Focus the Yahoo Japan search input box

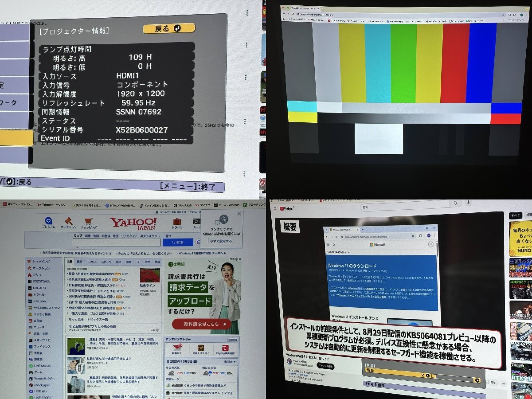pos(117,243)
